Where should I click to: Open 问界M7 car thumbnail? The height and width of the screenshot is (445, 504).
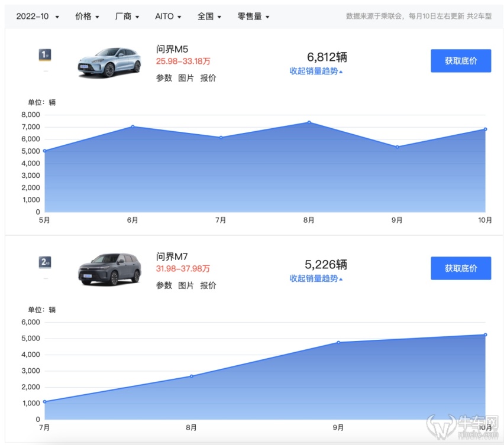[109, 269]
